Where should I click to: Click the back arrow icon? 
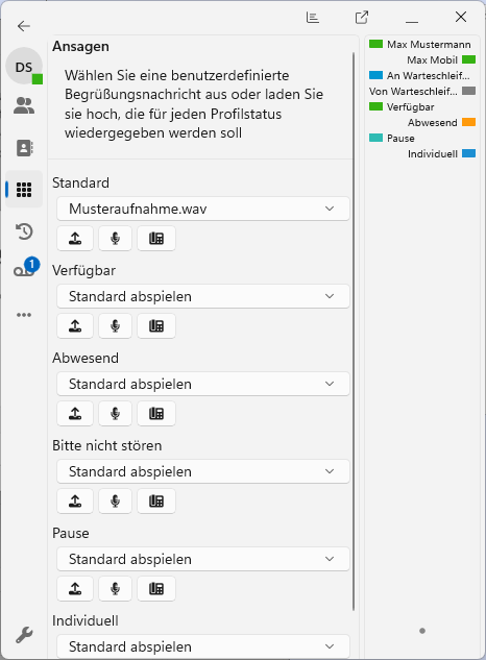pyautogui.click(x=24, y=26)
